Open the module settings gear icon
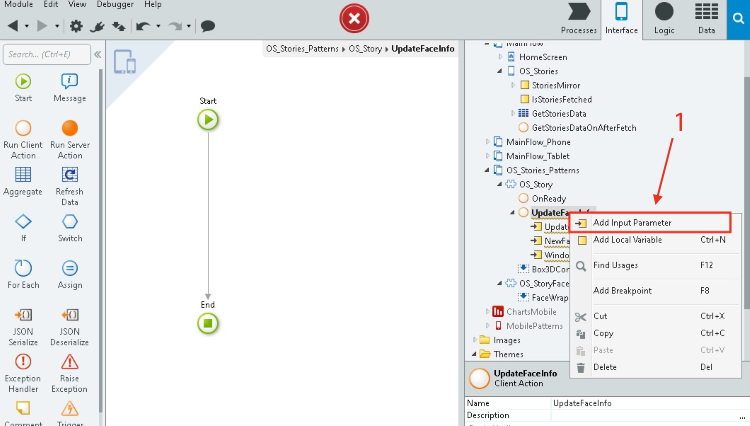The width and height of the screenshot is (750, 426). tap(76, 25)
